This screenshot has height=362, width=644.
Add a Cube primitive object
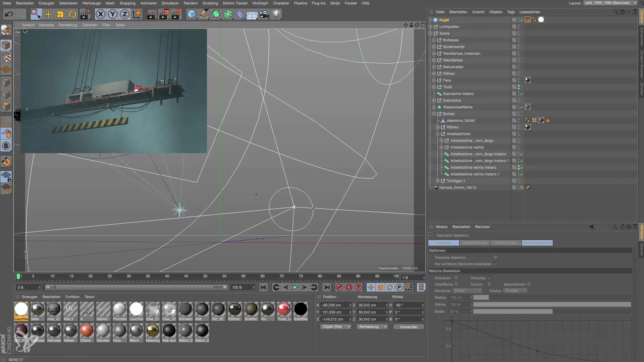point(192,14)
